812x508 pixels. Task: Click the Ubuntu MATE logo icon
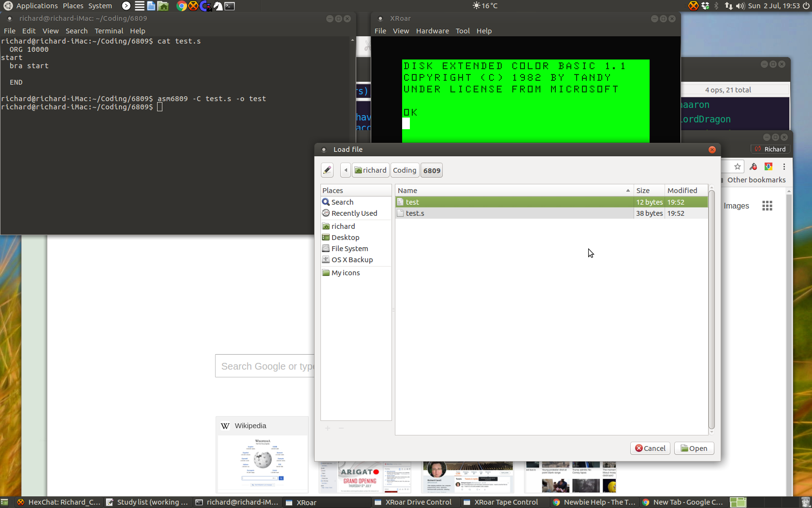[8, 6]
